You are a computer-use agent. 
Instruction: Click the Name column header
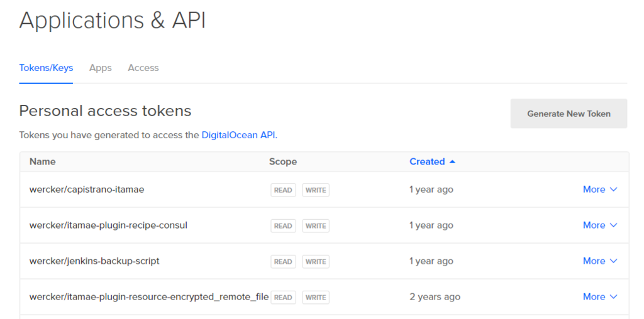(x=43, y=161)
